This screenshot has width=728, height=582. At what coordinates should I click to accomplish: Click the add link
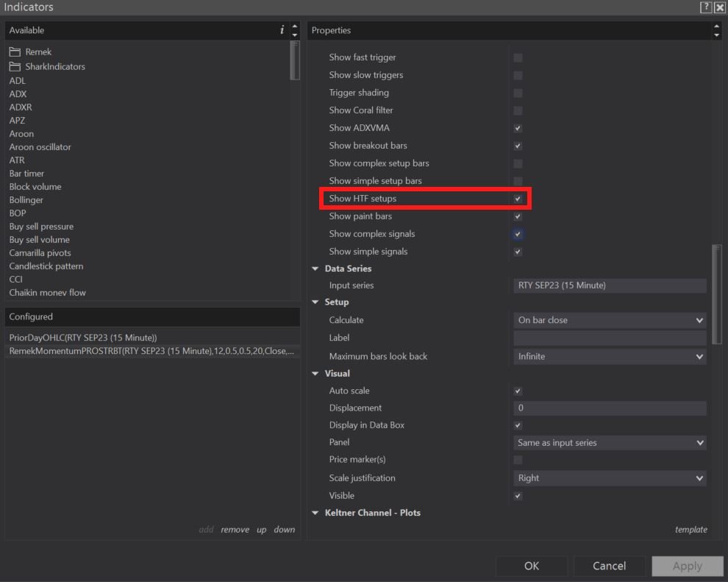pos(206,530)
